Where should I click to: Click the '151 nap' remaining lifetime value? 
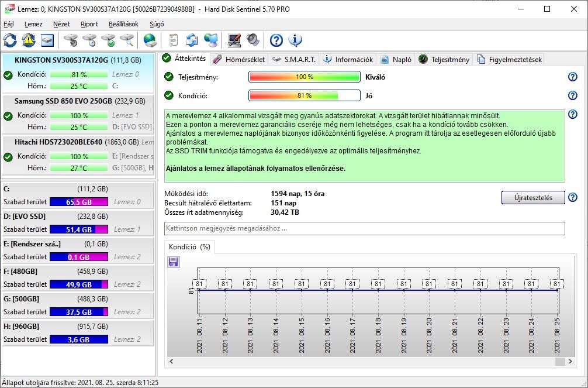tap(283, 203)
